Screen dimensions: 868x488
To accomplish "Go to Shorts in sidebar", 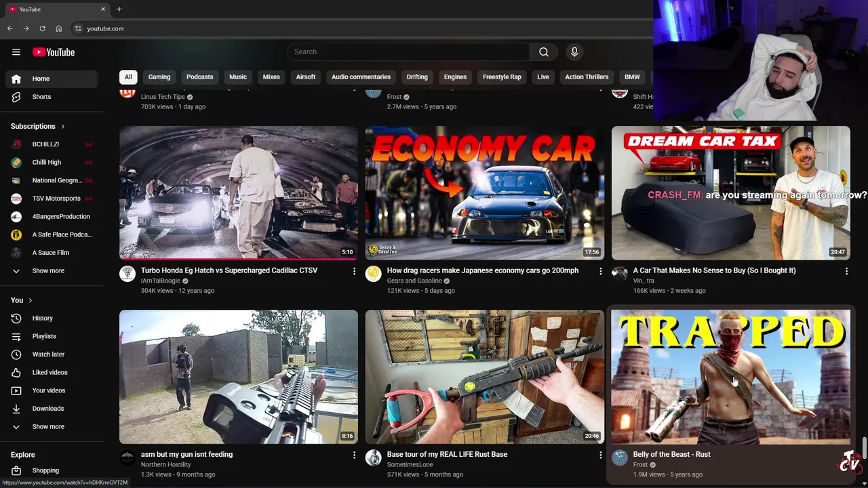I will [52, 97].
